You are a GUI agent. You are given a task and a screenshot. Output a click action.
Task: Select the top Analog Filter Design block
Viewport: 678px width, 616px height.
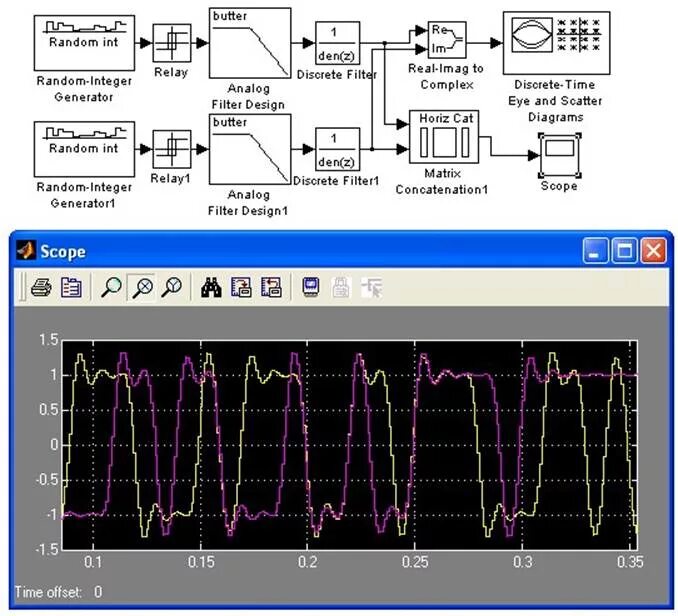[x=250, y=43]
